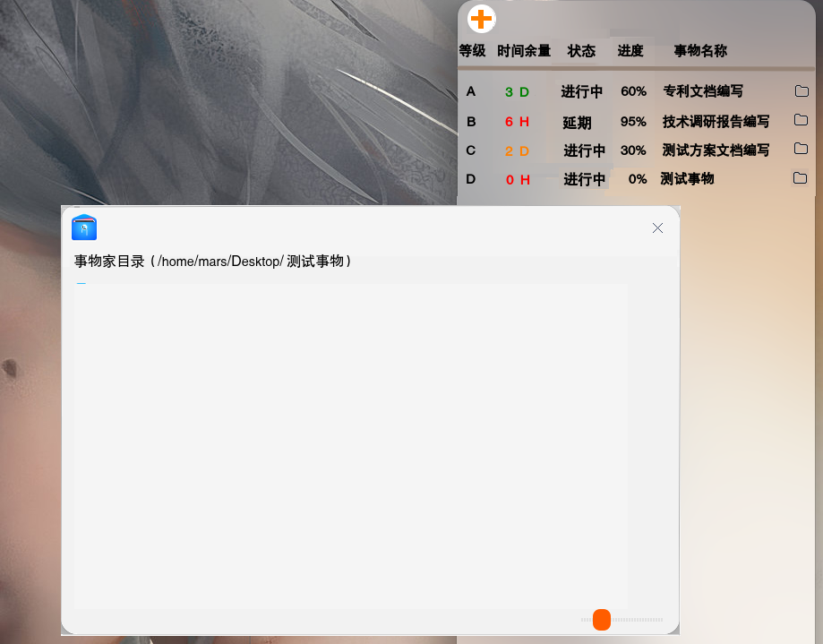Click the 95% progress value

633,122
